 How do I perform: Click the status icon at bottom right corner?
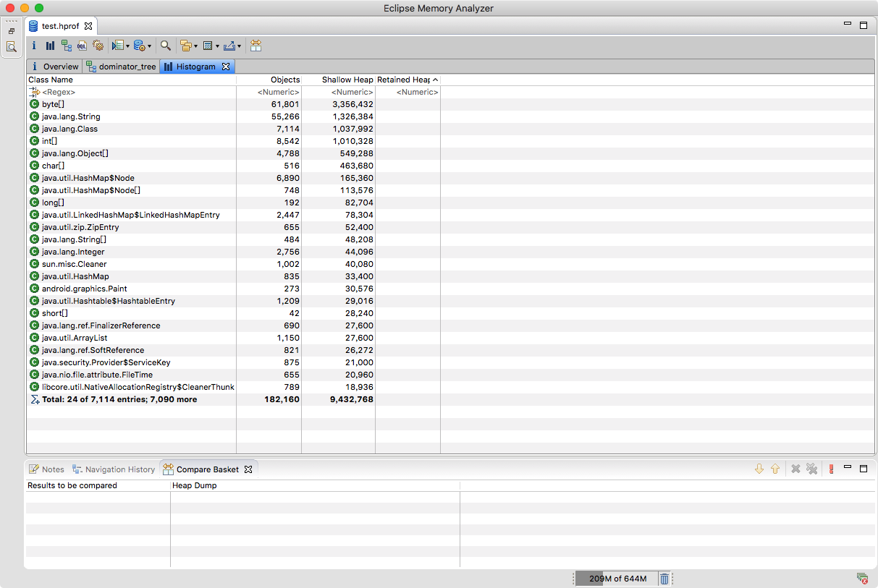[862, 578]
